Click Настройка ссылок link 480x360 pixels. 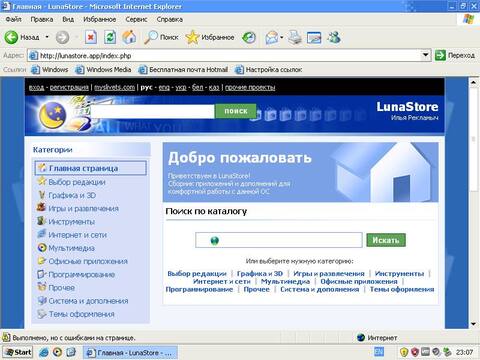269,69
